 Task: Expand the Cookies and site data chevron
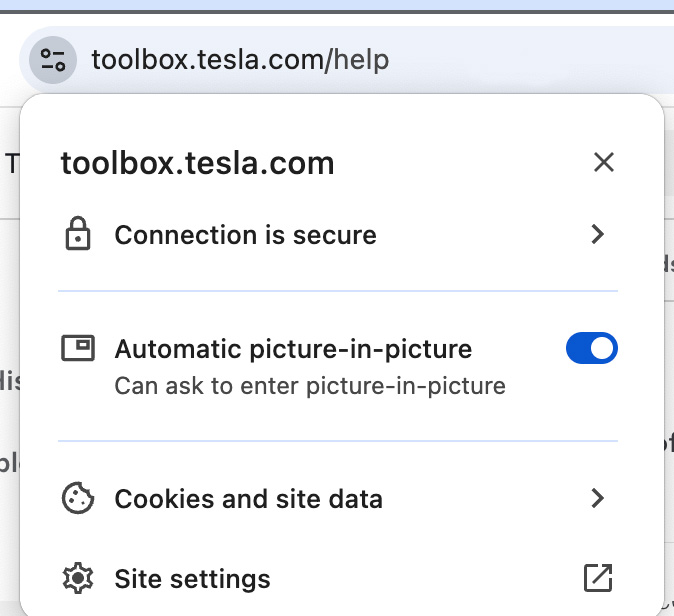pos(598,498)
